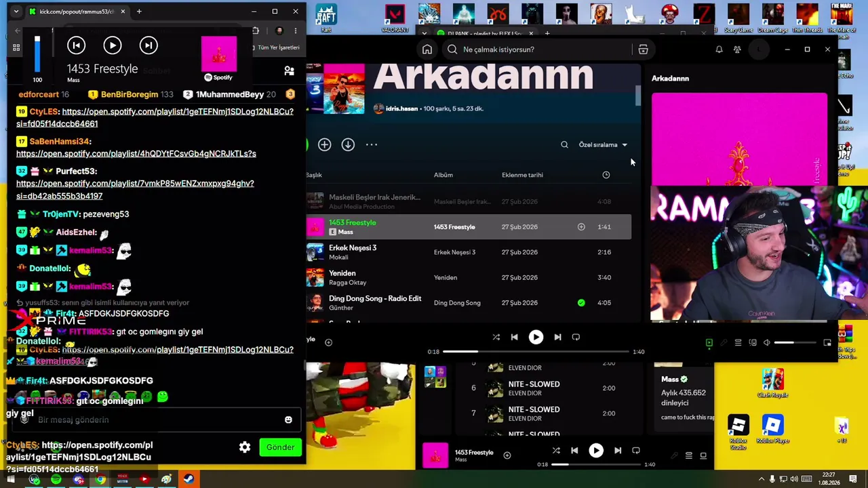
Task: Select 1453 Freestyle track row
Action: tap(469, 227)
